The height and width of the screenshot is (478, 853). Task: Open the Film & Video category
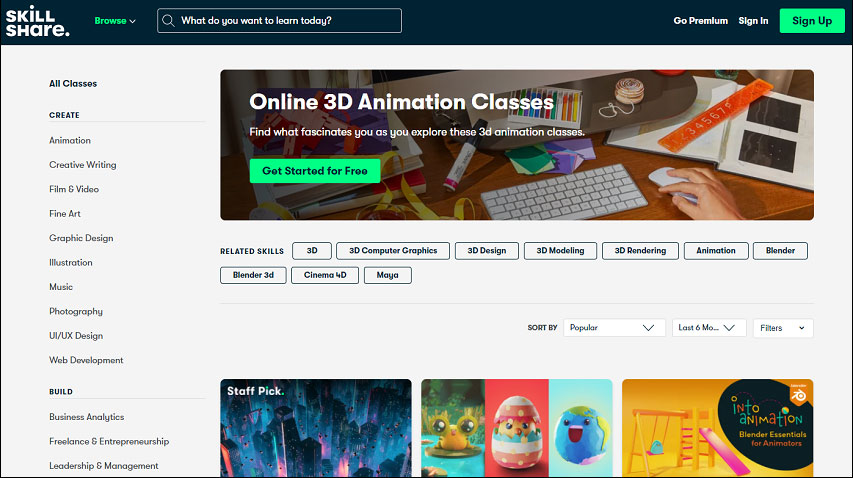[74, 189]
